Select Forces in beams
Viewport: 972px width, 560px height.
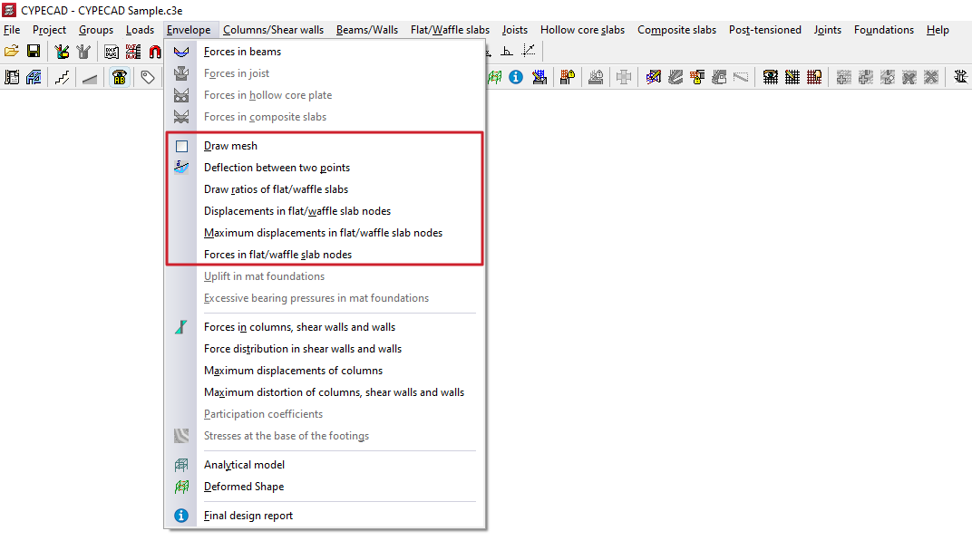[325, 52]
